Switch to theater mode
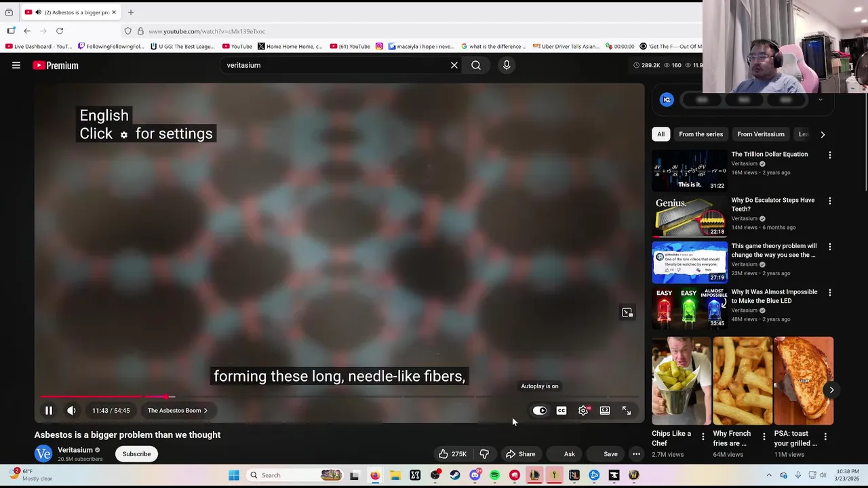 [605, 411]
